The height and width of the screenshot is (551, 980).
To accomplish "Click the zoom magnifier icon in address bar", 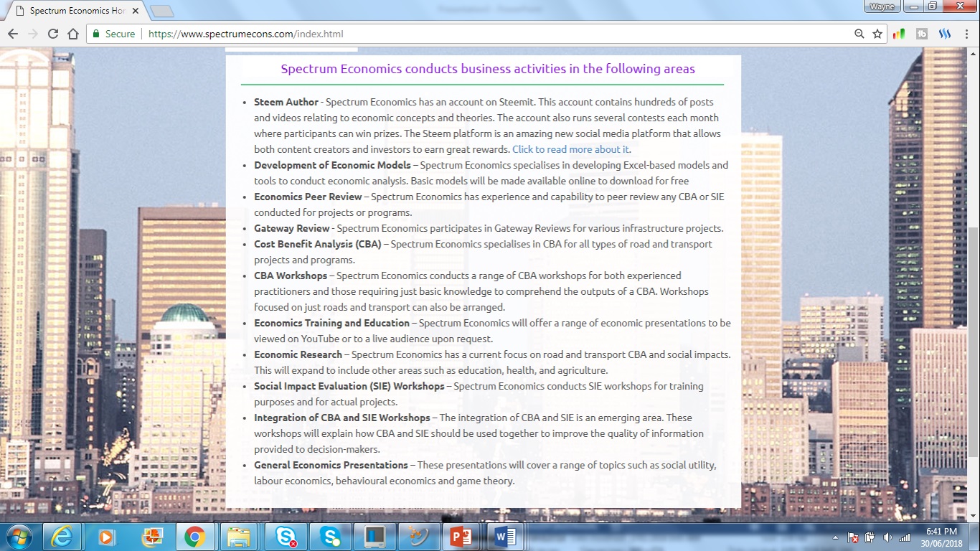I will pyautogui.click(x=859, y=34).
